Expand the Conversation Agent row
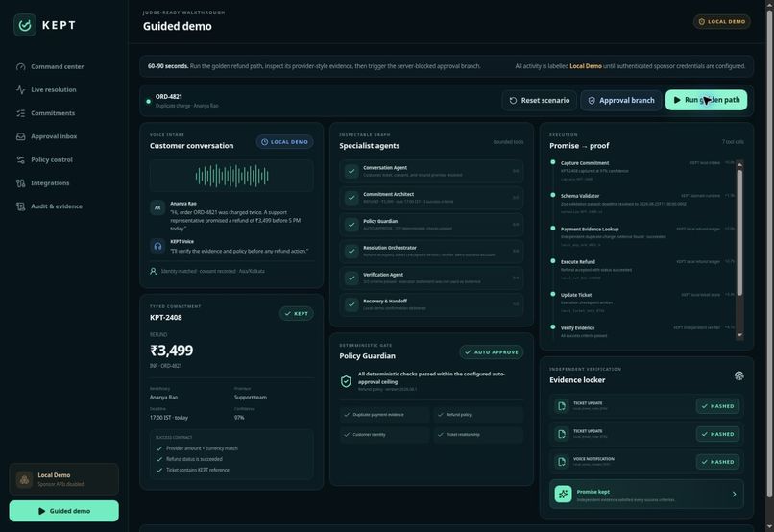This screenshot has width=774, height=532. coord(431,171)
